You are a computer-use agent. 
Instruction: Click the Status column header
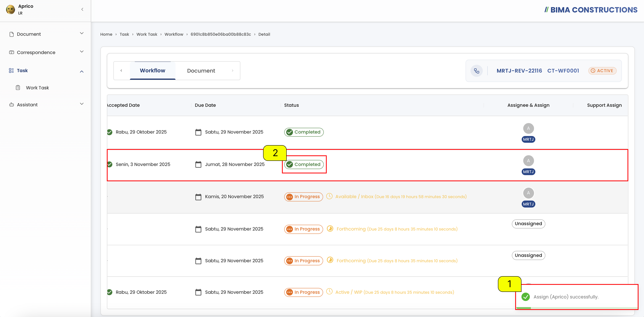[x=291, y=105]
